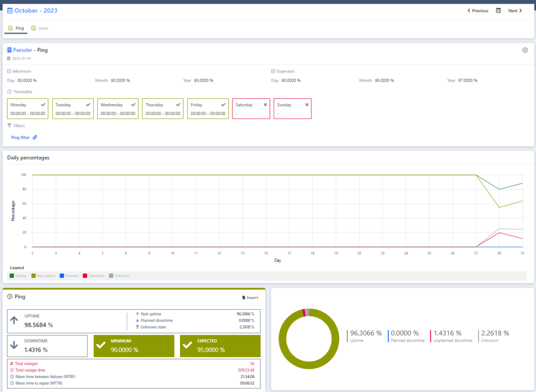The width and height of the screenshot is (536, 392).
Task: Click the Paessler building icon
Action: click(x=9, y=50)
